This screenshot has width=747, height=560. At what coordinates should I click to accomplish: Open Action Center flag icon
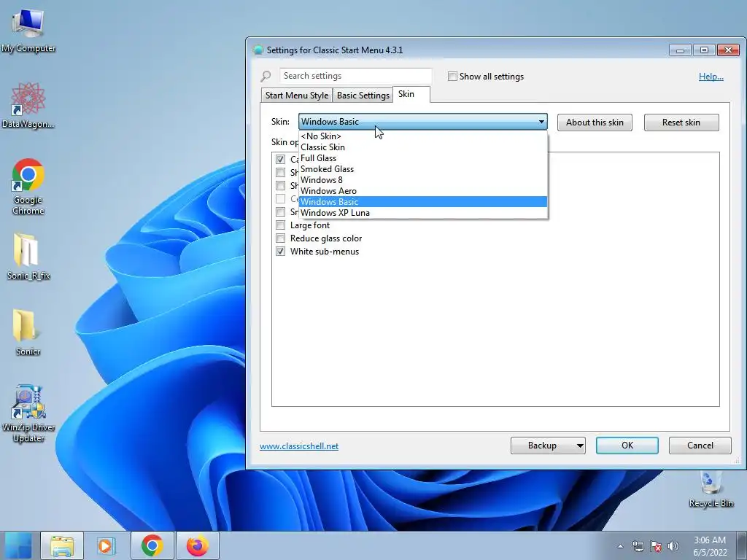(x=656, y=546)
